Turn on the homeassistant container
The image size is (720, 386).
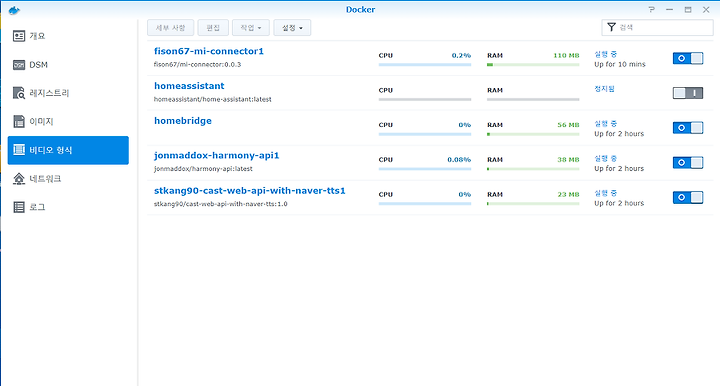[x=688, y=93]
